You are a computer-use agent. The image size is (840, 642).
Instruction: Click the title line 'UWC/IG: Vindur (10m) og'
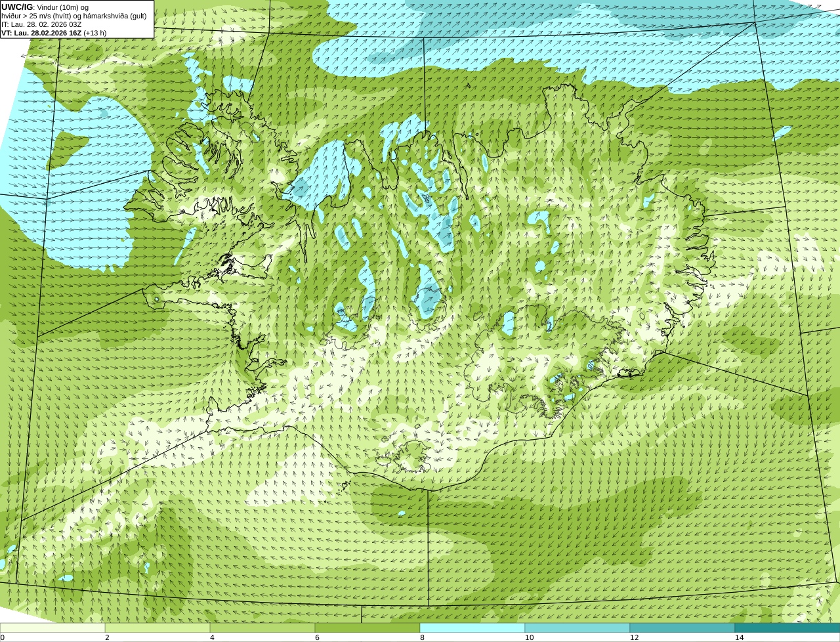click(x=45, y=7)
